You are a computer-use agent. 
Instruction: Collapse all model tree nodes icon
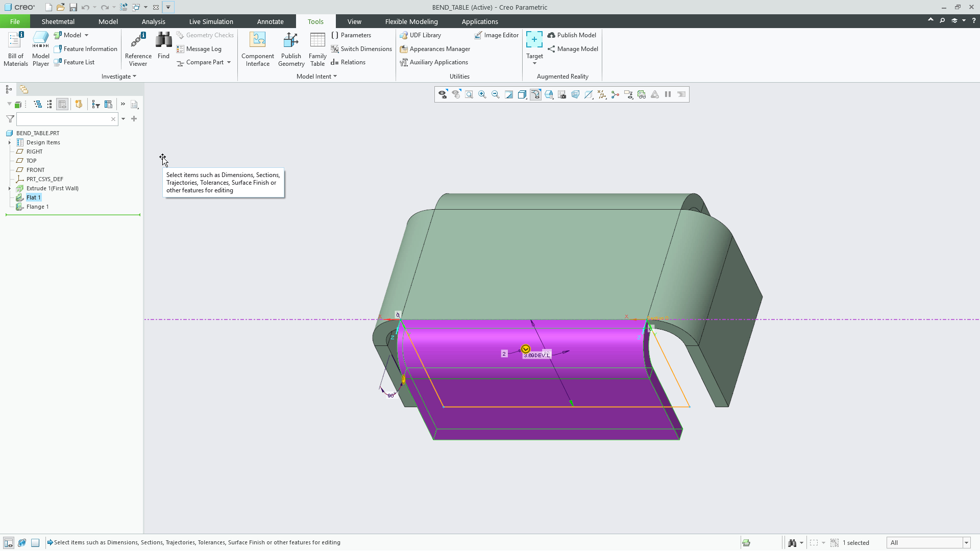[50, 104]
